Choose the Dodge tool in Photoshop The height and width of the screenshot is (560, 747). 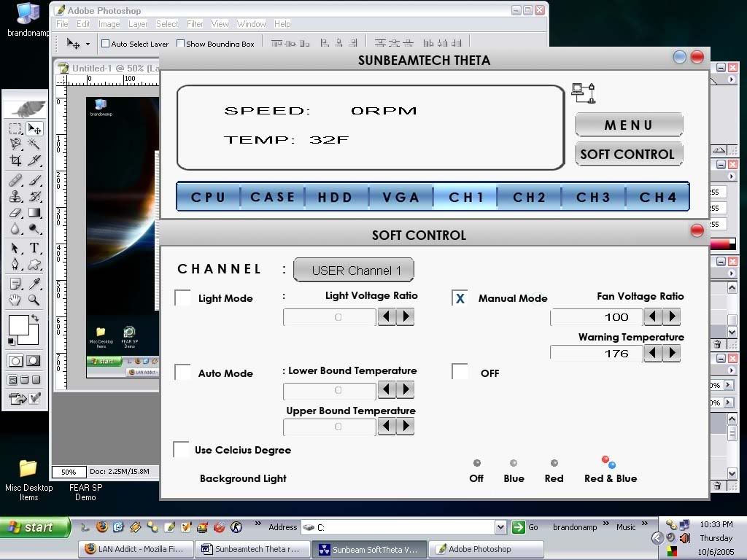click(x=34, y=228)
